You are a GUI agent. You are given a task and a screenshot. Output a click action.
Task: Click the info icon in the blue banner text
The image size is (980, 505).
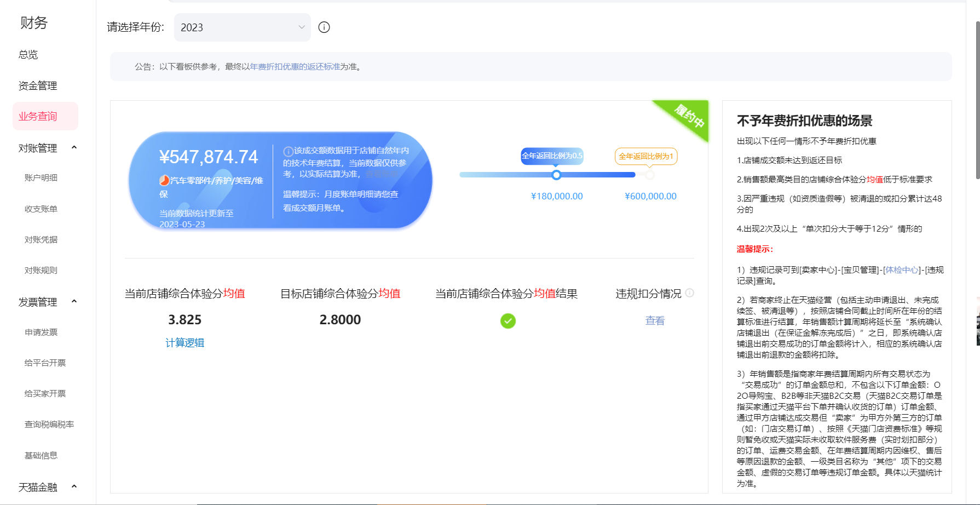click(x=288, y=151)
